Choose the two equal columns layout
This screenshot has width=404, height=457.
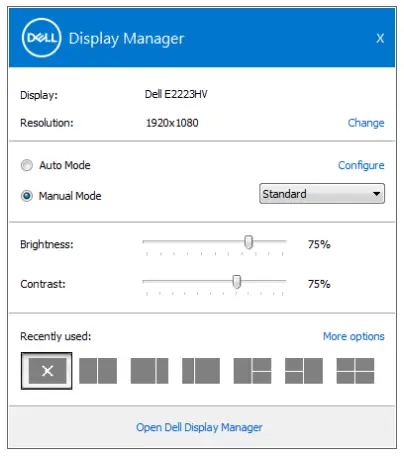98,371
